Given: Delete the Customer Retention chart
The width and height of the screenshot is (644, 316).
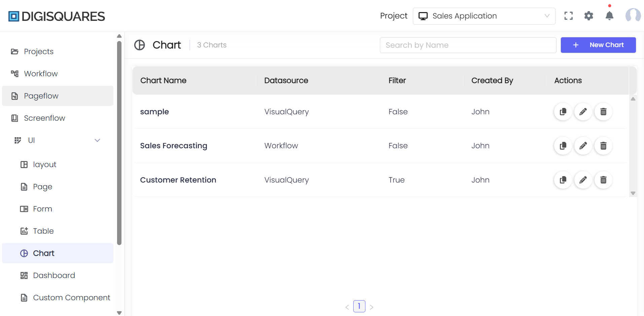Looking at the screenshot, I should [x=603, y=180].
